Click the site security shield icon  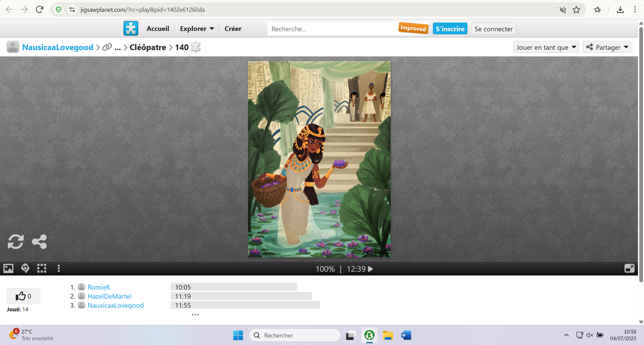[58, 10]
